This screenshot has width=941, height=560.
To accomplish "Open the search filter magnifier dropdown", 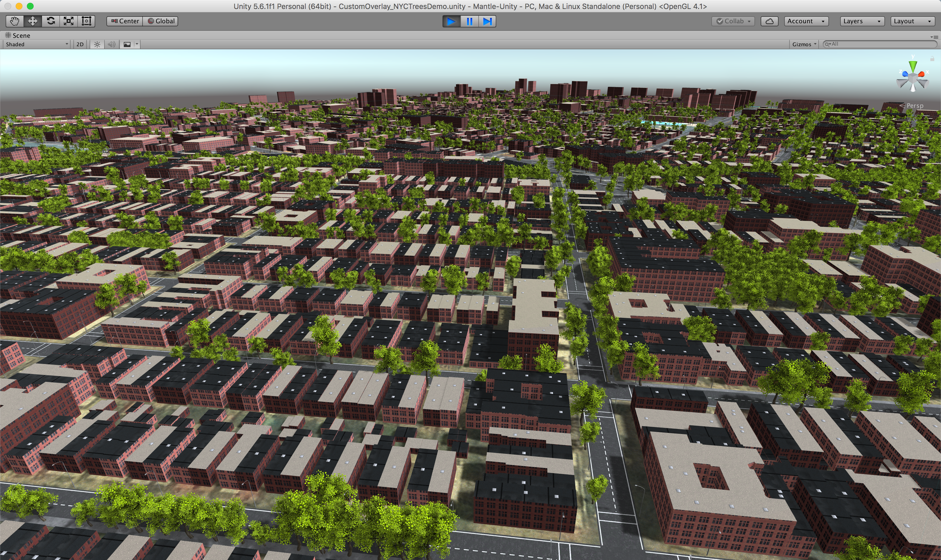I will (828, 44).
